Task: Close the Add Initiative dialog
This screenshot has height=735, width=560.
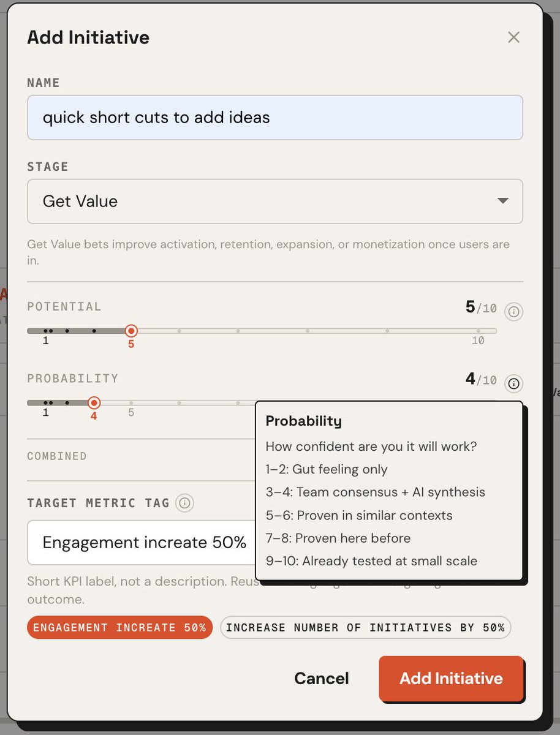Action: click(x=513, y=37)
